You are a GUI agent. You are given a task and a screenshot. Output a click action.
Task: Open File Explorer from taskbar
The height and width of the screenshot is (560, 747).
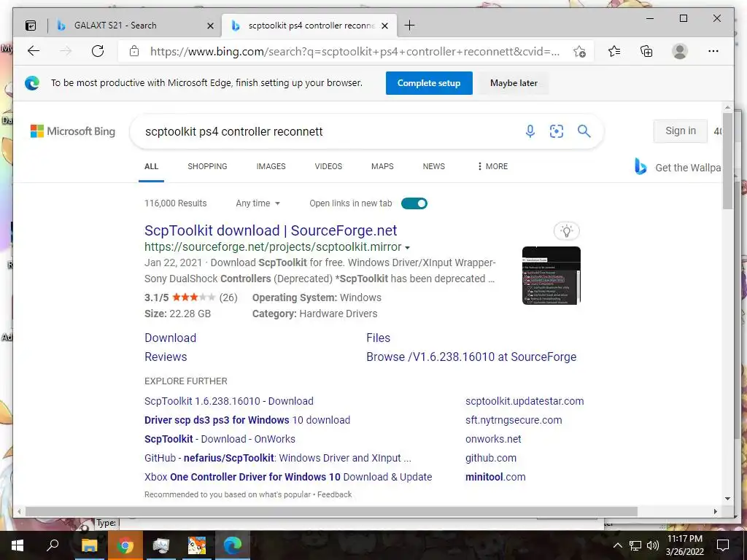pyautogui.click(x=89, y=545)
